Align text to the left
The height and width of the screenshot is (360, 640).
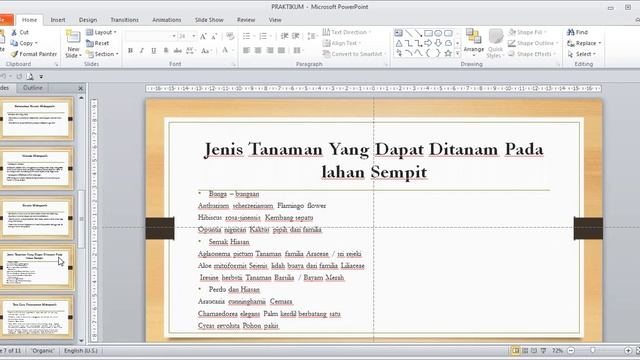247,51
